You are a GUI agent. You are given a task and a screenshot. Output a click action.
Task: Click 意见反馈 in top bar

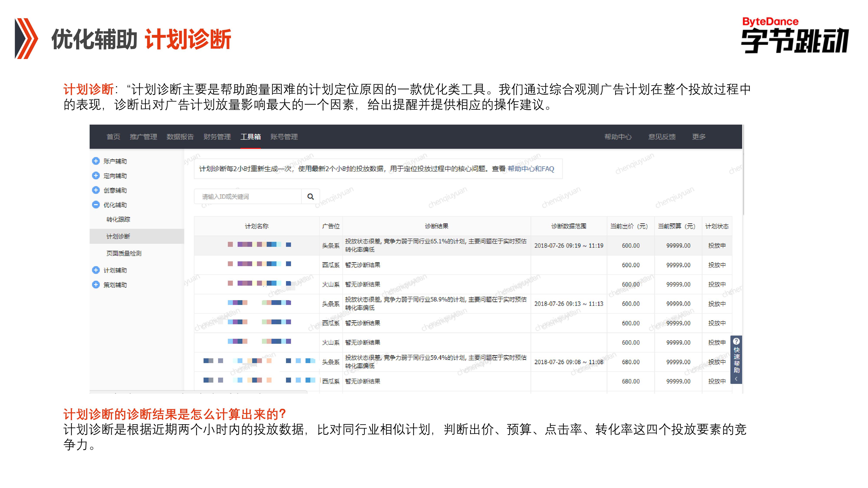[662, 137]
